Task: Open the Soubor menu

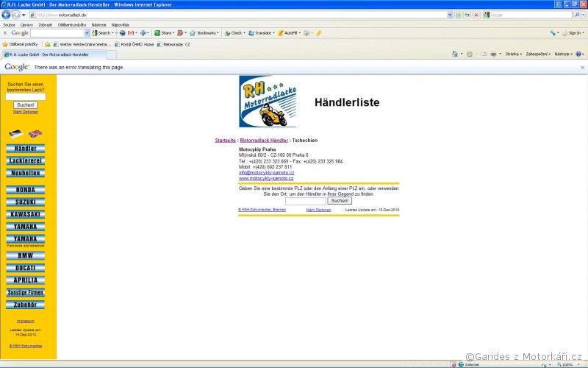Action: click(x=9, y=24)
